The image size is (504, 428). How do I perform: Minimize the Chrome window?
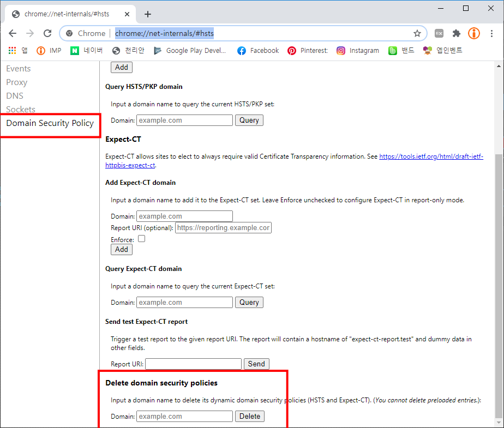point(441,8)
